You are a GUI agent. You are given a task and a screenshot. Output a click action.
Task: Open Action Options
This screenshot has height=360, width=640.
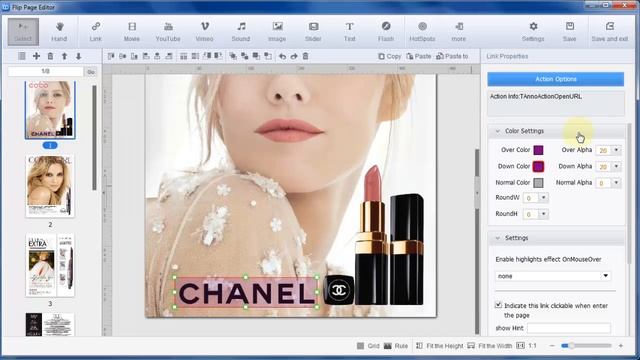point(556,79)
